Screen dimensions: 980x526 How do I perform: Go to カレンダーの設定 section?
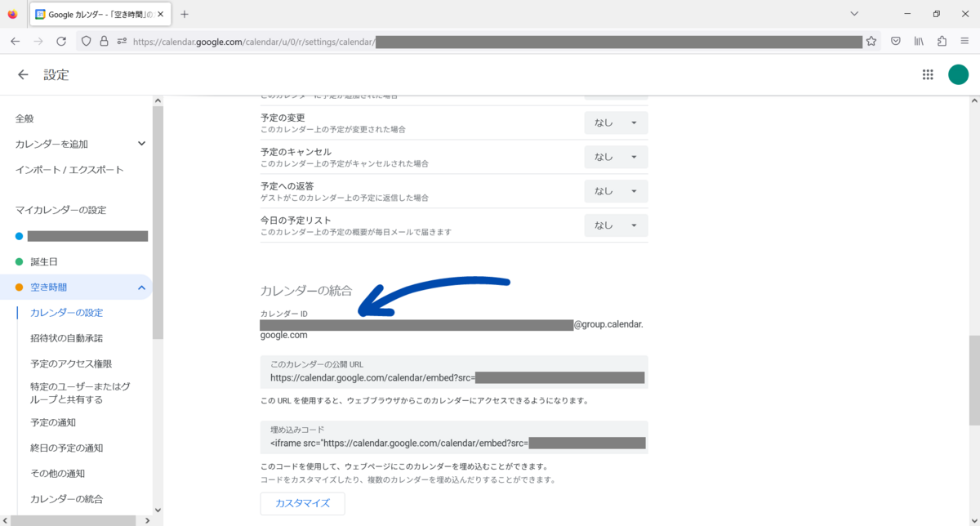click(66, 313)
